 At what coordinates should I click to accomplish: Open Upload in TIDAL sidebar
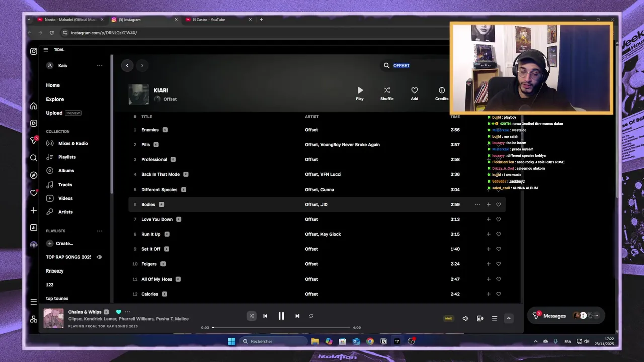pos(54,113)
